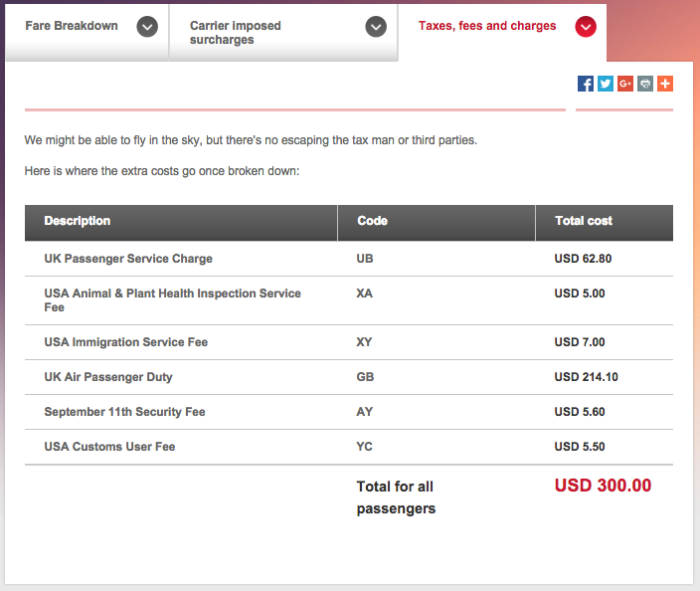Expand the Fare Breakdown chevron
Screen dimensions: 700x591
coord(147,27)
